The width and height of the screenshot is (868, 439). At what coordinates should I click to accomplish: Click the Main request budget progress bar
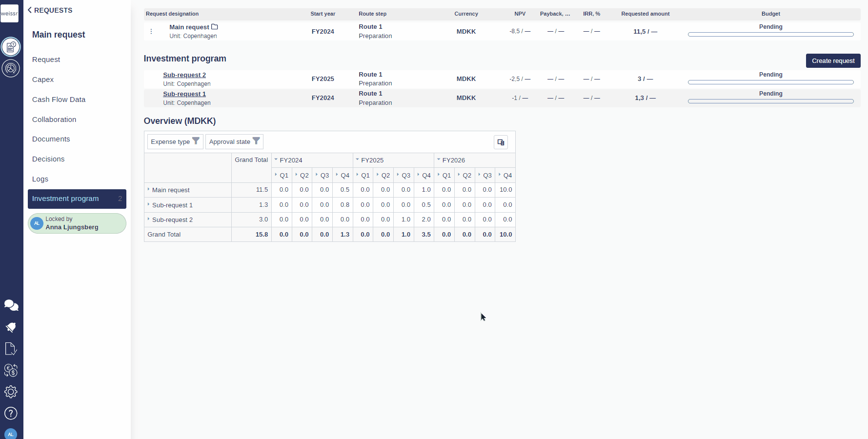[770, 34]
